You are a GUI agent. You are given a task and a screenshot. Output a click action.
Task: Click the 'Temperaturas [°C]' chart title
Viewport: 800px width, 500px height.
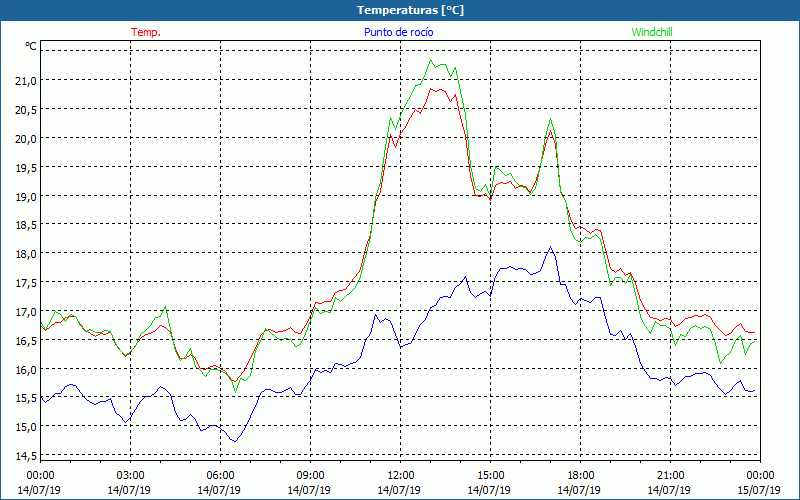tap(410, 10)
